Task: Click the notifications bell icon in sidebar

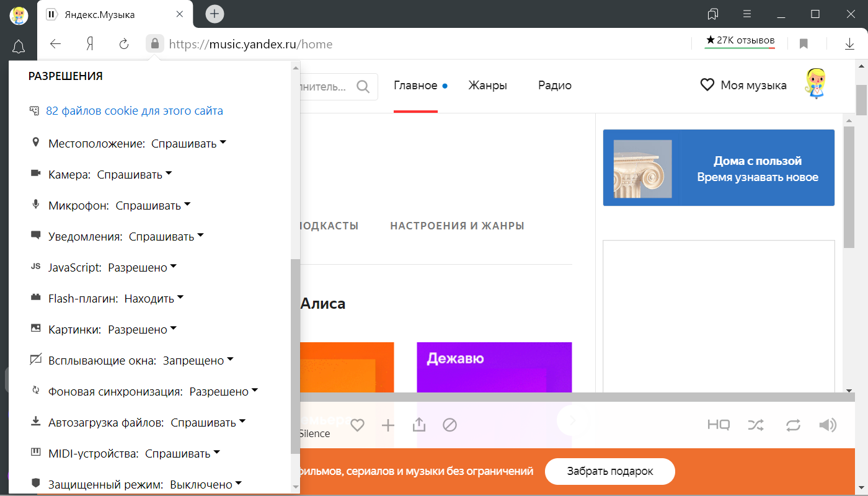Action: click(19, 47)
